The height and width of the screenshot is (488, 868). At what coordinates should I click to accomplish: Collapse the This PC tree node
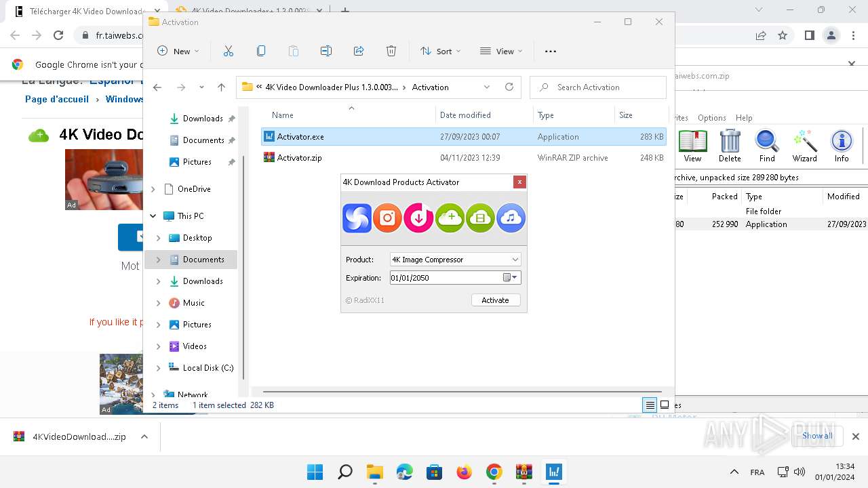click(x=153, y=216)
